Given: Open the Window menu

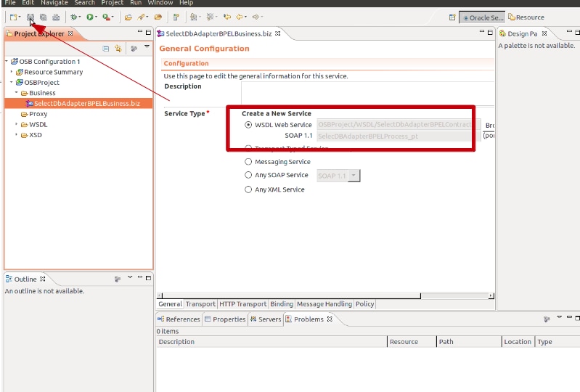Looking at the screenshot, I should (160, 3).
